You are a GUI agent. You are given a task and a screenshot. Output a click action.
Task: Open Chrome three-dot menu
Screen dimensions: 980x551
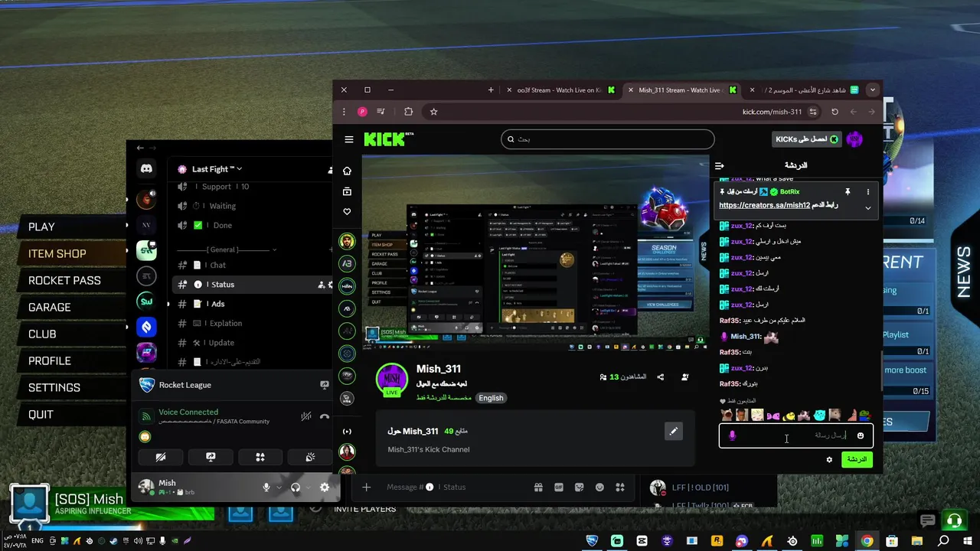coord(345,112)
